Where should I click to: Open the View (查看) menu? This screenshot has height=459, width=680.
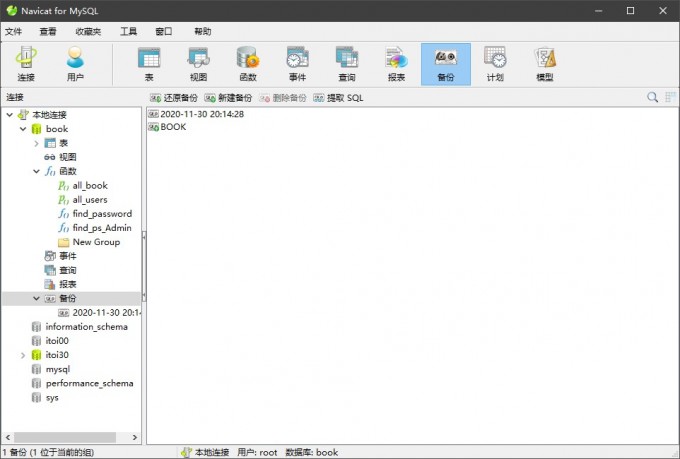[x=48, y=32]
